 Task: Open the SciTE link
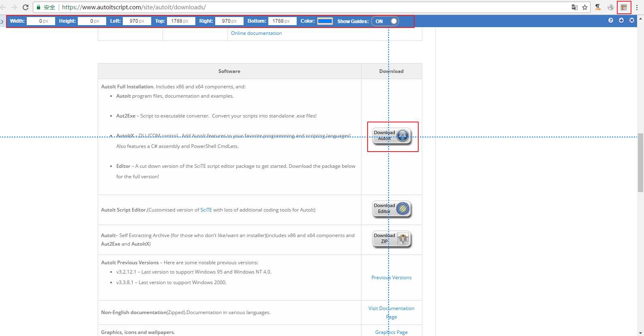click(x=206, y=210)
